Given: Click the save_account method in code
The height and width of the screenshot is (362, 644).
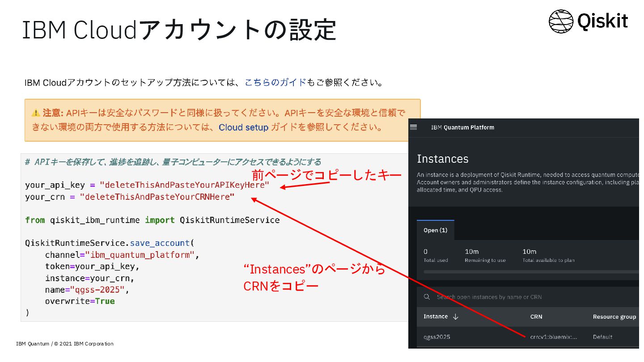Looking at the screenshot, I should pyautogui.click(x=160, y=243).
